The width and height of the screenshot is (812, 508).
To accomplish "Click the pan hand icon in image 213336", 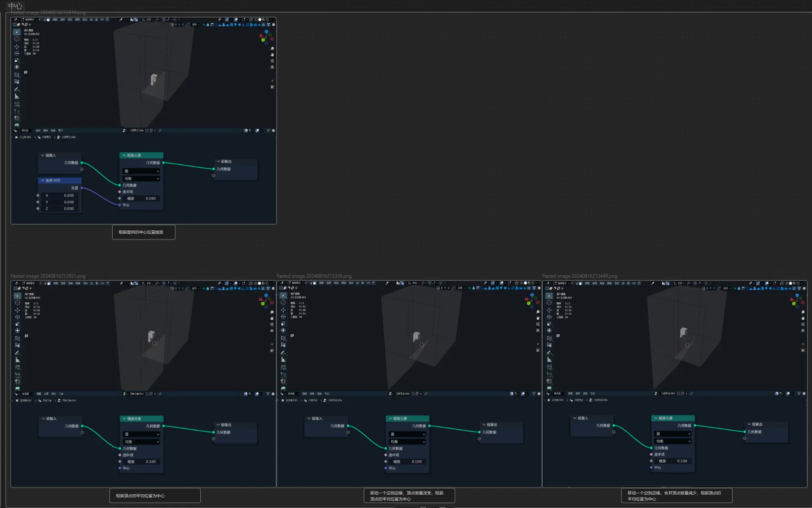I will coord(538,318).
